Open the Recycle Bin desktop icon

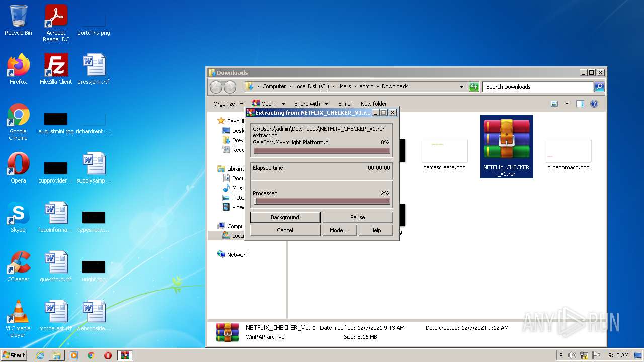(x=18, y=20)
